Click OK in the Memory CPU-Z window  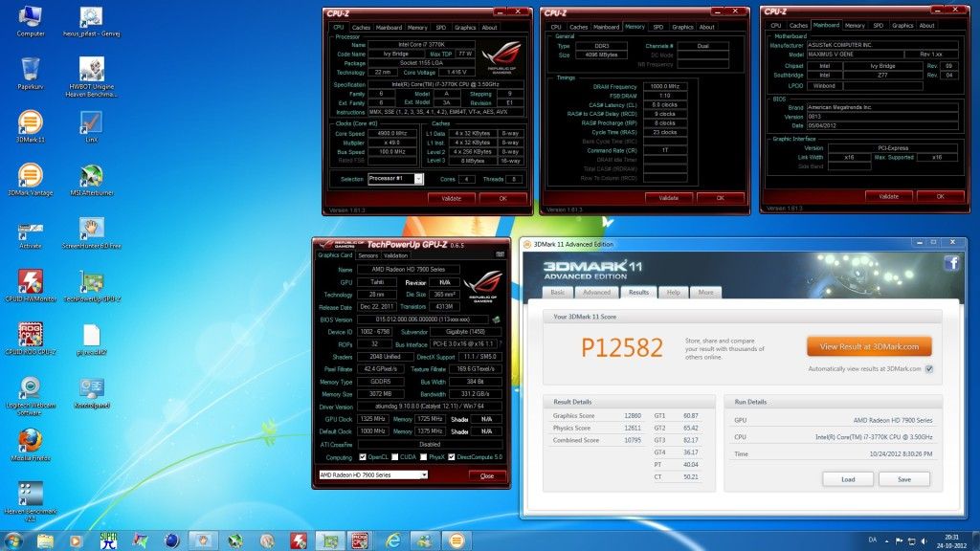coord(720,197)
